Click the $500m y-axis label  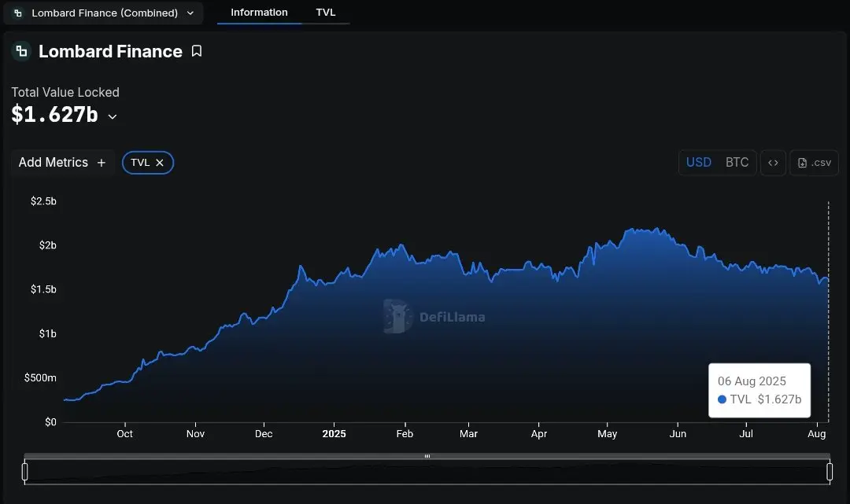pos(40,378)
